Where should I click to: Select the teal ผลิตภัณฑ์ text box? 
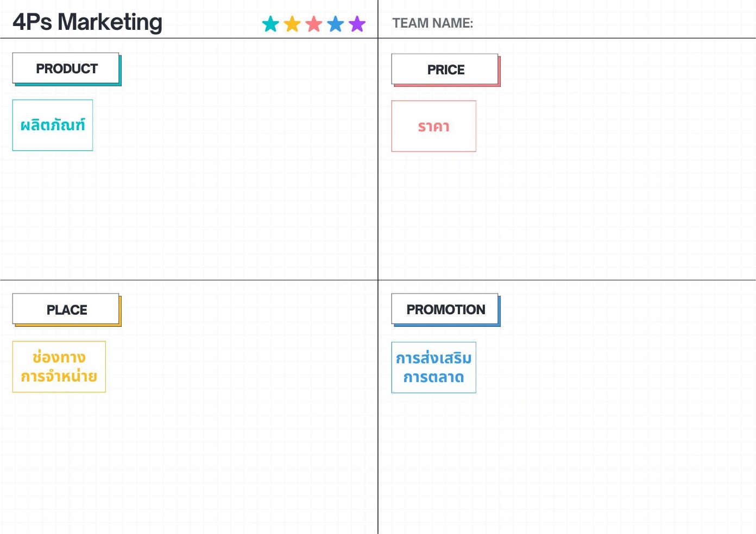[x=53, y=125]
